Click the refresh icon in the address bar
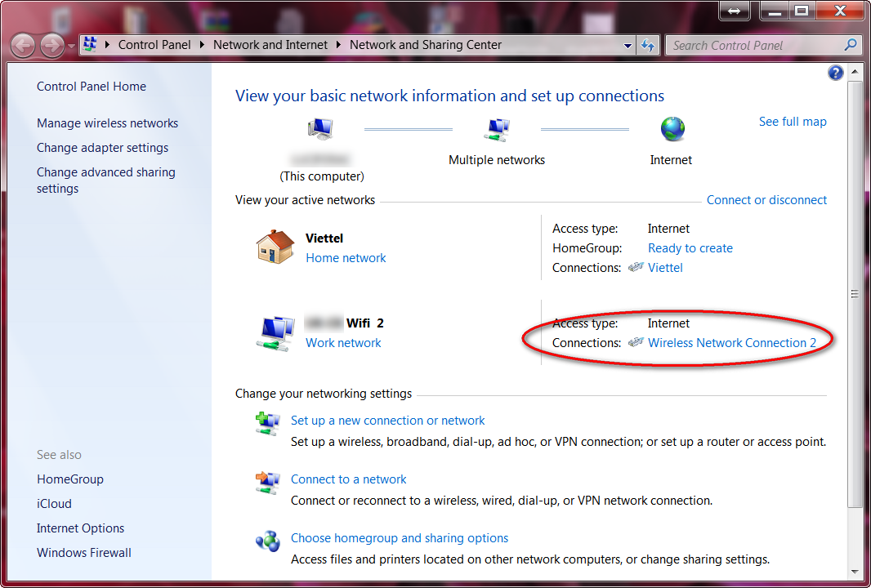The width and height of the screenshot is (871, 588). click(647, 45)
